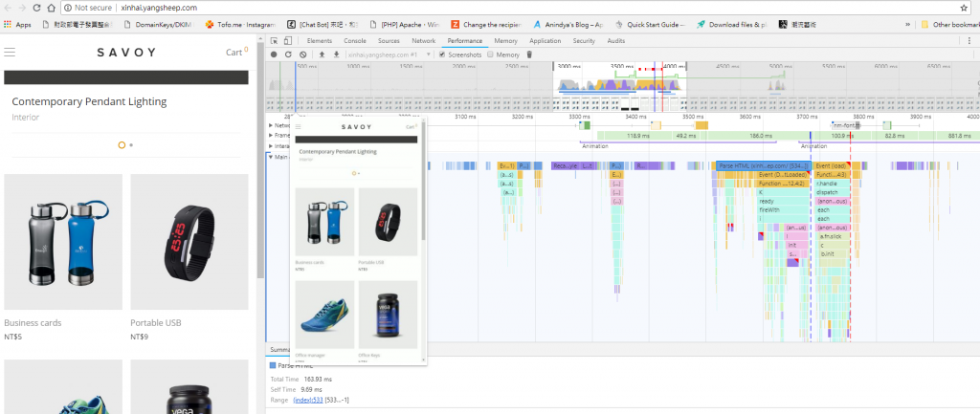Screen dimensions: 980x414
Task: Open the Application tab
Action: click(x=545, y=40)
